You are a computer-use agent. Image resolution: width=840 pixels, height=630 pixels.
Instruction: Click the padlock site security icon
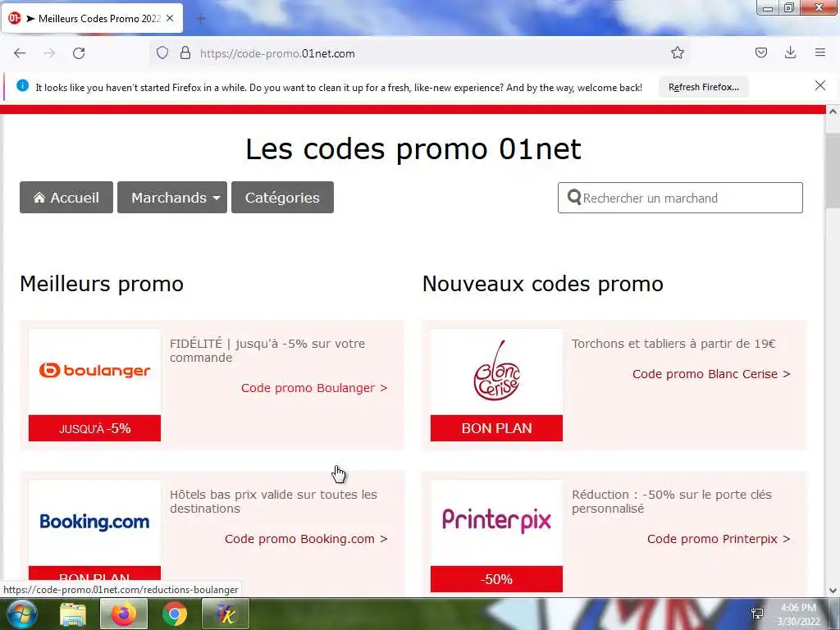tap(185, 53)
